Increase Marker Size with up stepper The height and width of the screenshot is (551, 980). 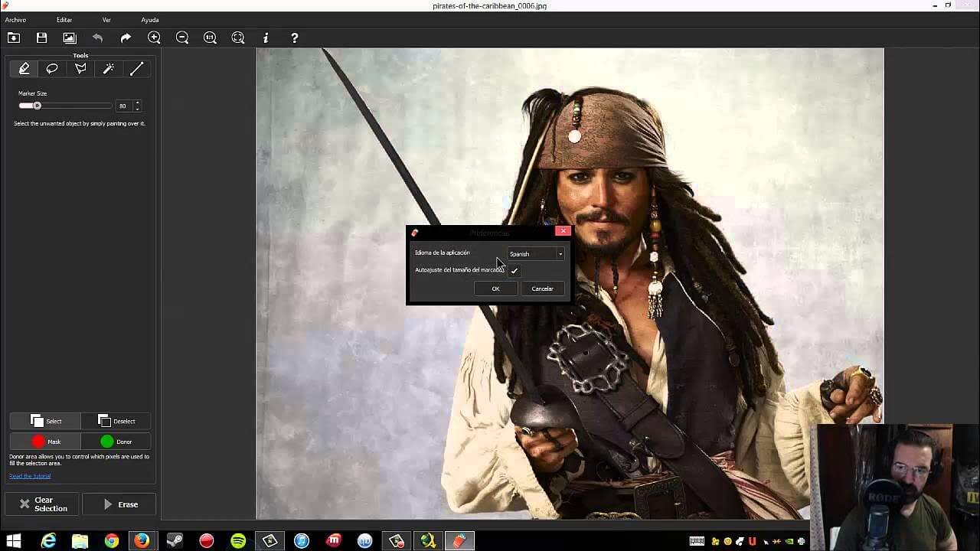(137, 103)
